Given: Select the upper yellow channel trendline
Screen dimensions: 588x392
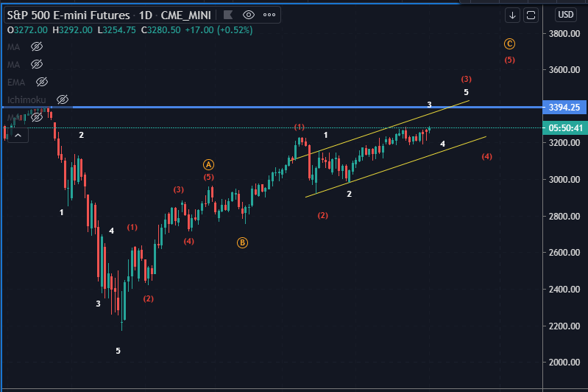Looking at the screenshot, I should [x=380, y=130].
